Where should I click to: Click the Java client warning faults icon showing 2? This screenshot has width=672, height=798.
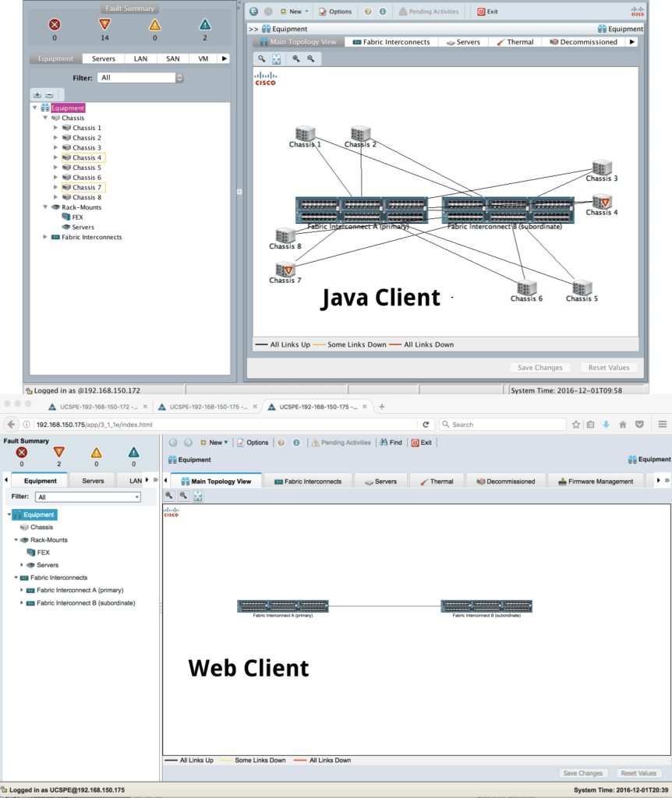pos(205,24)
